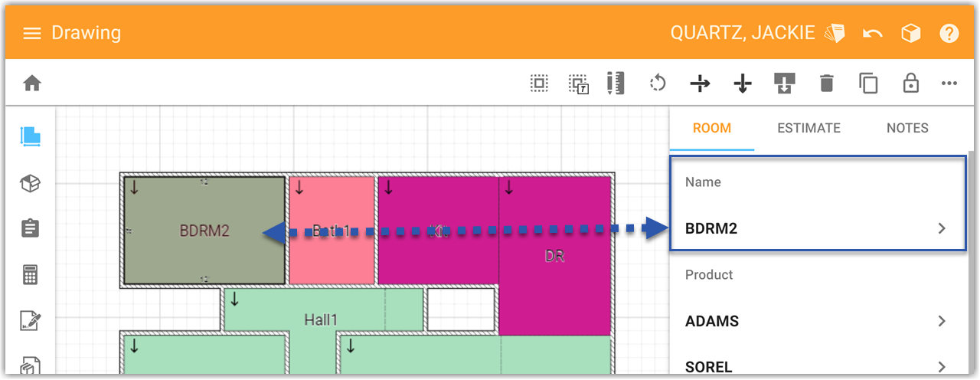Click the drop-into-room toolbar icon
980x380 pixels.
[785, 83]
